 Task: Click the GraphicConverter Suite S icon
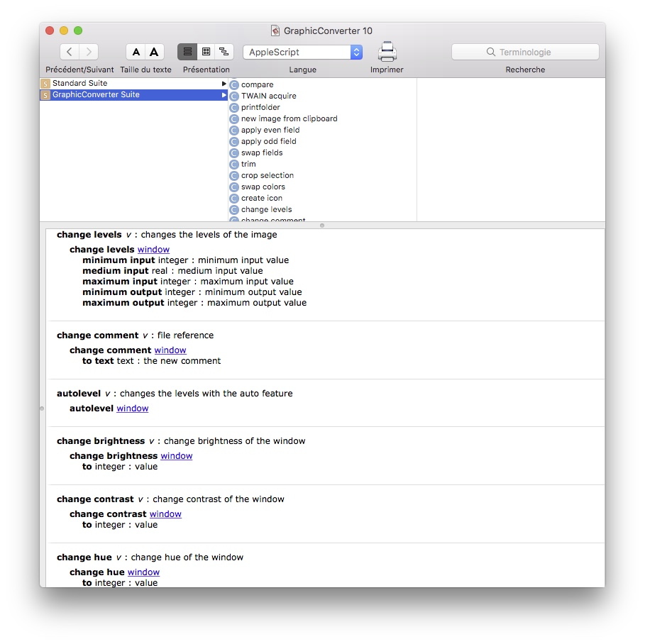tap(45, 95)
